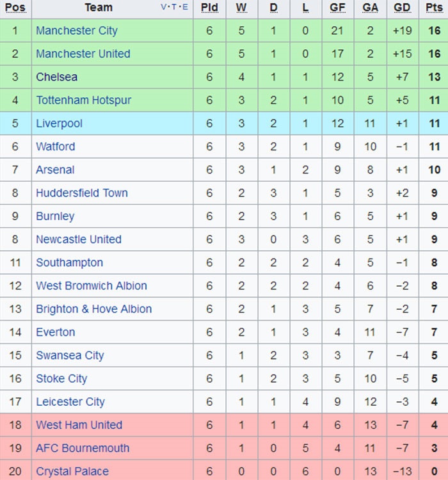Select the Liverpool team link

click(59, 124)
